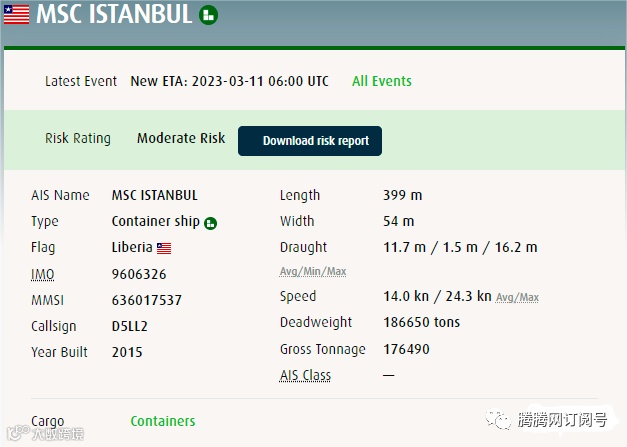This screenshot has height=447, width=627.
Task: Click the MMSI label
Action: pyautogui.click(x=48, y=300)
